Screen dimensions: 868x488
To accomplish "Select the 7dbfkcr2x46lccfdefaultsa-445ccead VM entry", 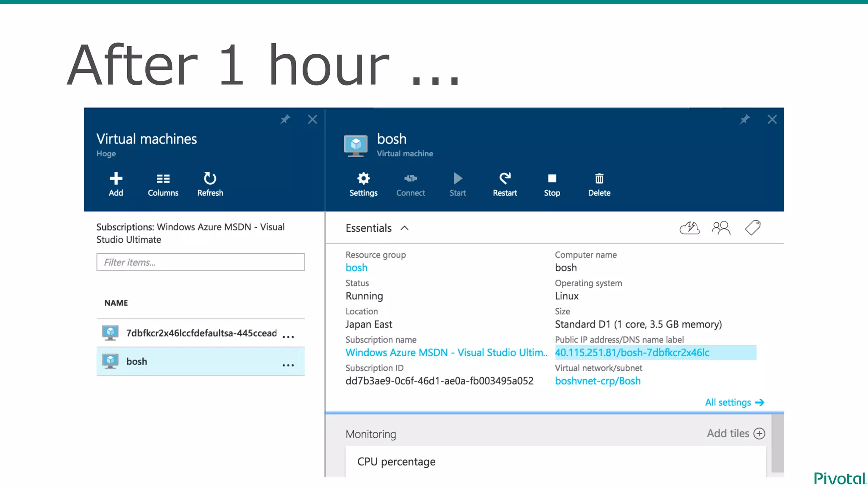I will pos(201,333).
